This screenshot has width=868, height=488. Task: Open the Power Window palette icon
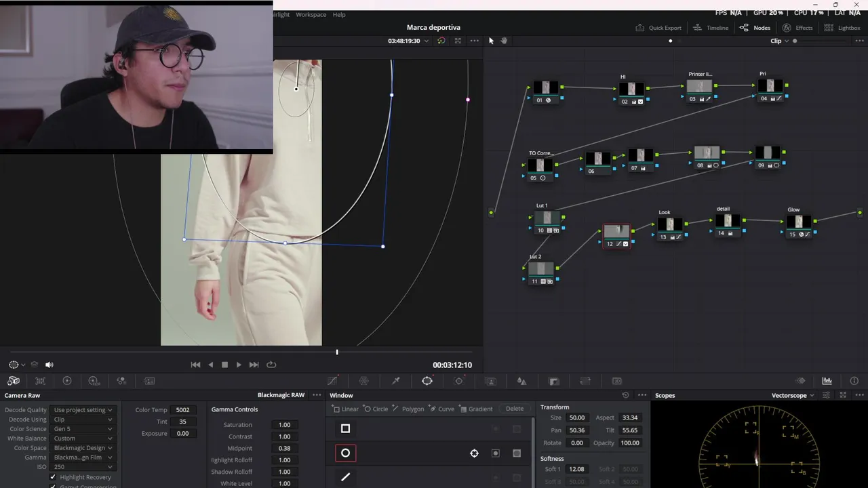coord(427,381)
